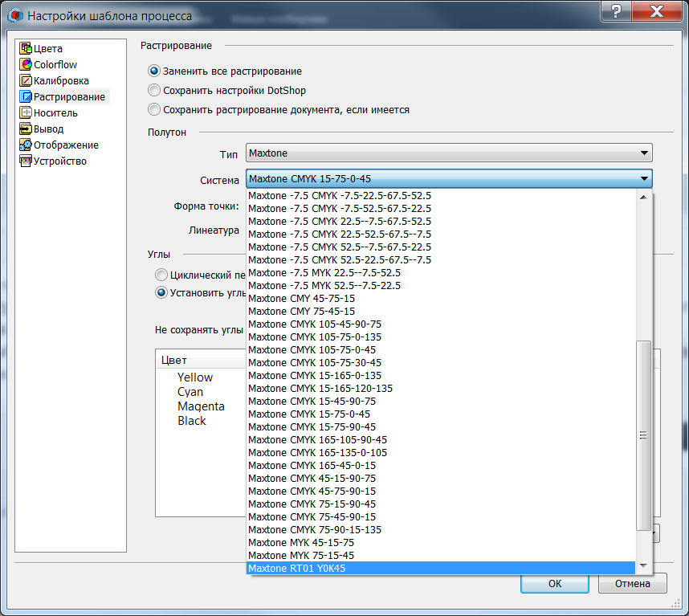Choose 'Maxtone CMYK 165-105-90-45' option
Image resolution: width=689 pixels, height=616 pixels.
pos(441,439)
